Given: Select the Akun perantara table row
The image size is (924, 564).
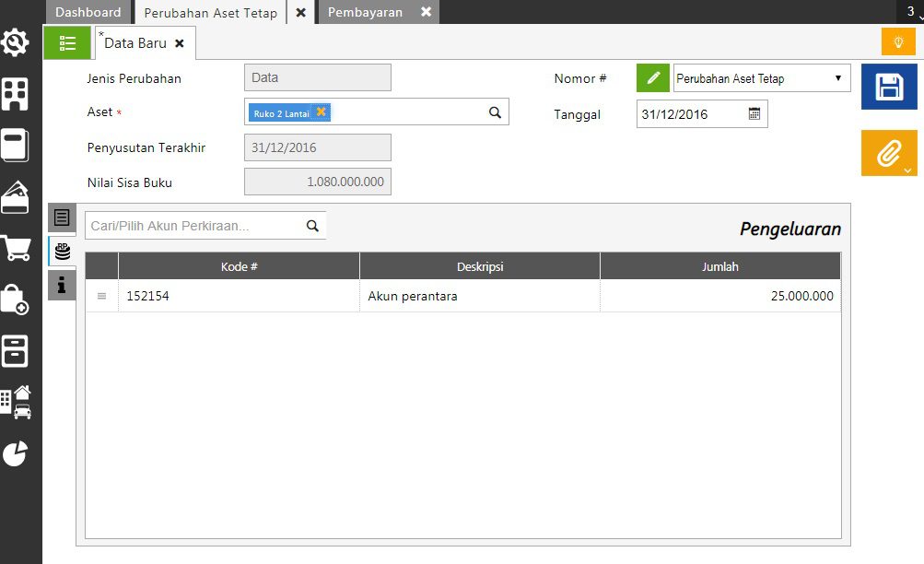Looking at the screenshot, I should coord(462,297).
